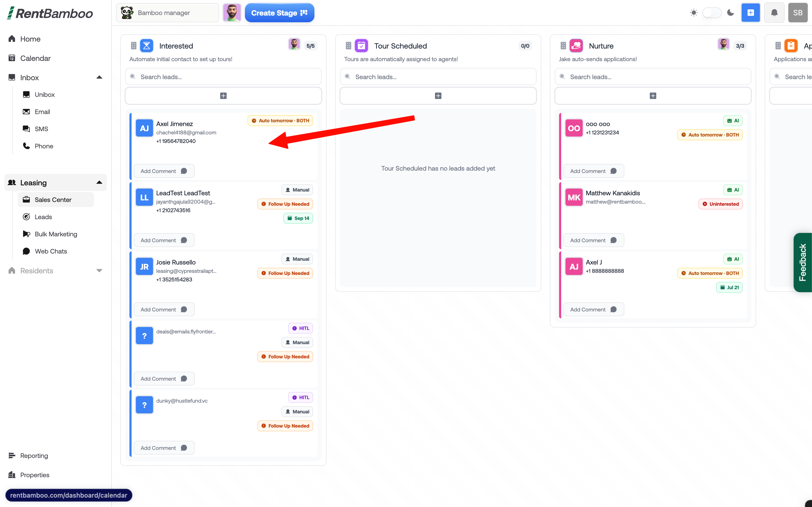
Task: Add a lead with Interested plus icon
Action: point(223,96)
